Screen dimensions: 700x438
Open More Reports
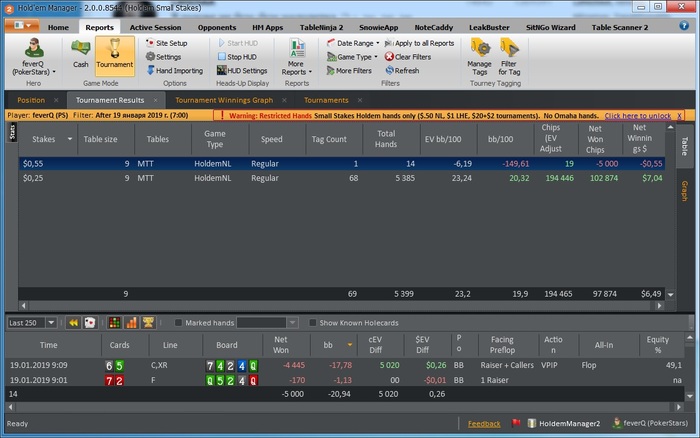tap(296, 57)
